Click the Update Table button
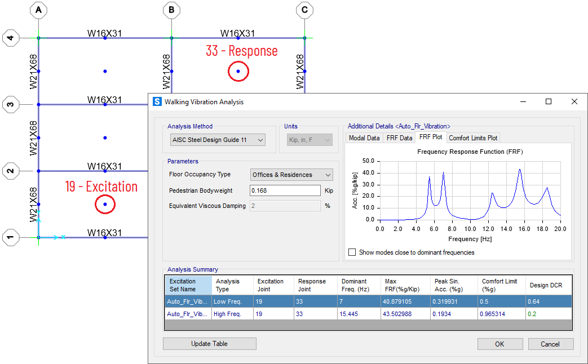Image resolution: width=588 pixels, height=364 pixels. [x=209, y=343]
